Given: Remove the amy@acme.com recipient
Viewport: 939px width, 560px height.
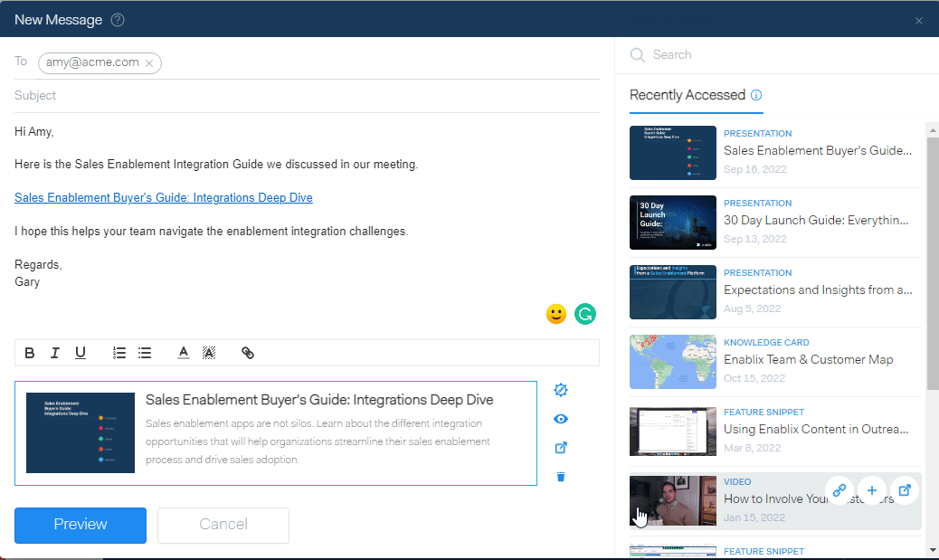Looking at the screenshot, I should click(x=149, y=63).
